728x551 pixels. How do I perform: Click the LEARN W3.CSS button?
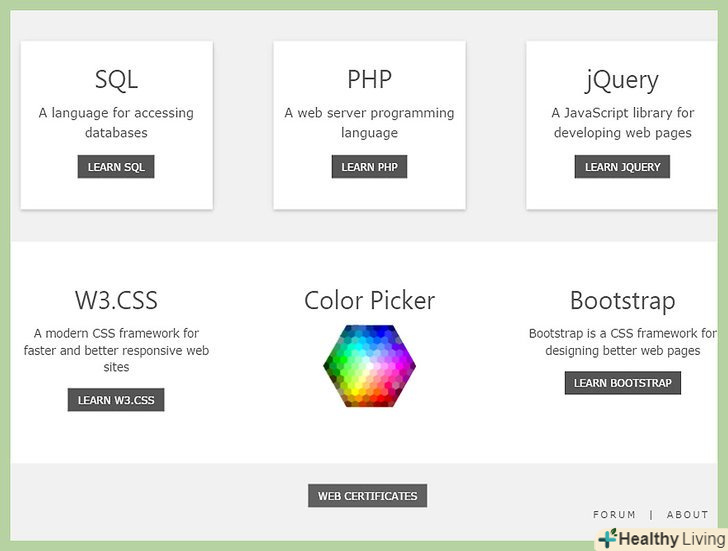click(x=116, y=400)
